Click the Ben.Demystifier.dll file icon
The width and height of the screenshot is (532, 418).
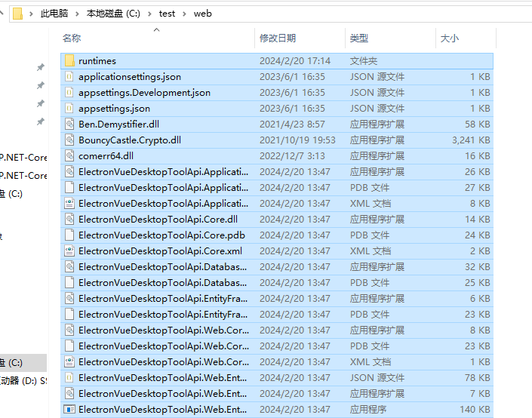pos(69,124)
